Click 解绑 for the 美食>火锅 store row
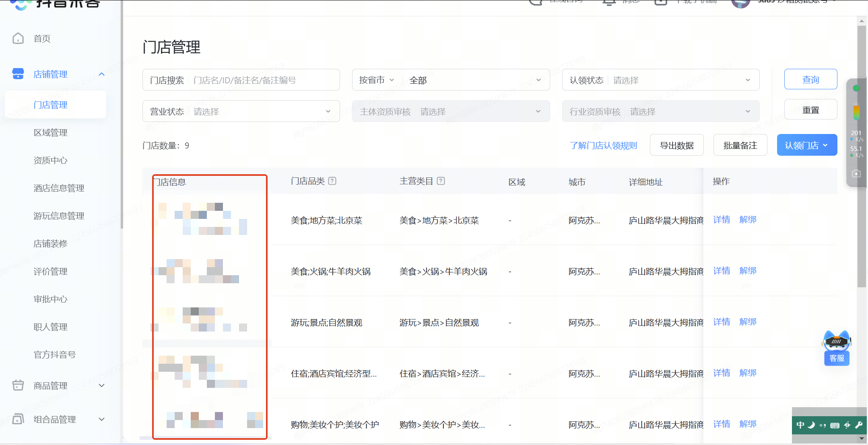 [747, 271]
